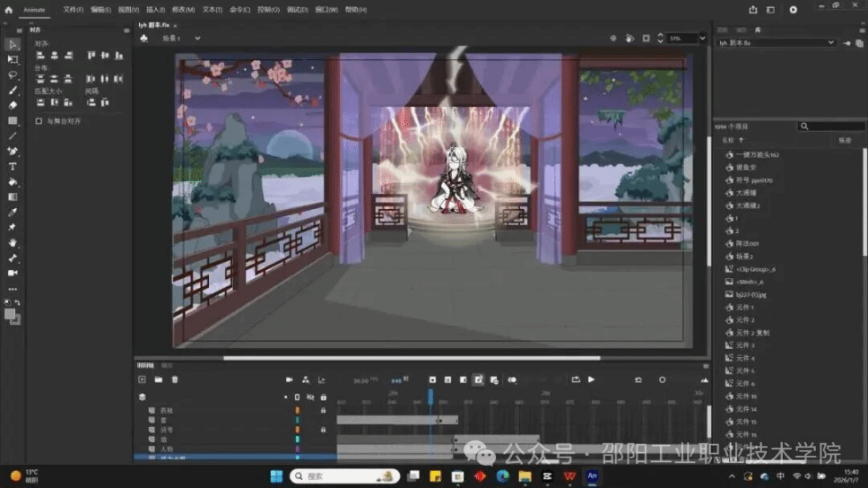This screenshot has height=488, width=868.
Task: Toggle the hide-all-layers eye icon
Action: [310, 396]
